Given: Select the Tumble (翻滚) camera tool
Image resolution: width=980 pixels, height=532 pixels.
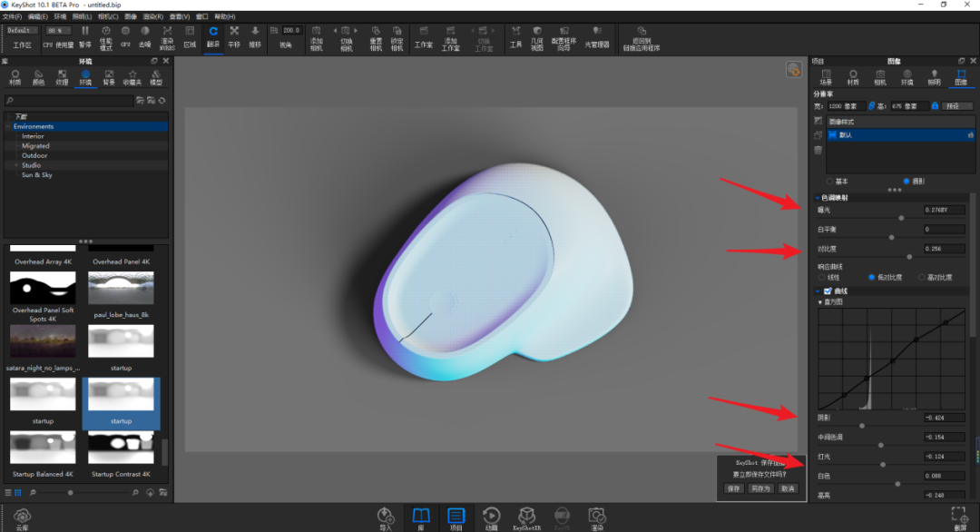Looking at the screenshot, I should click(x=213, y=37).
